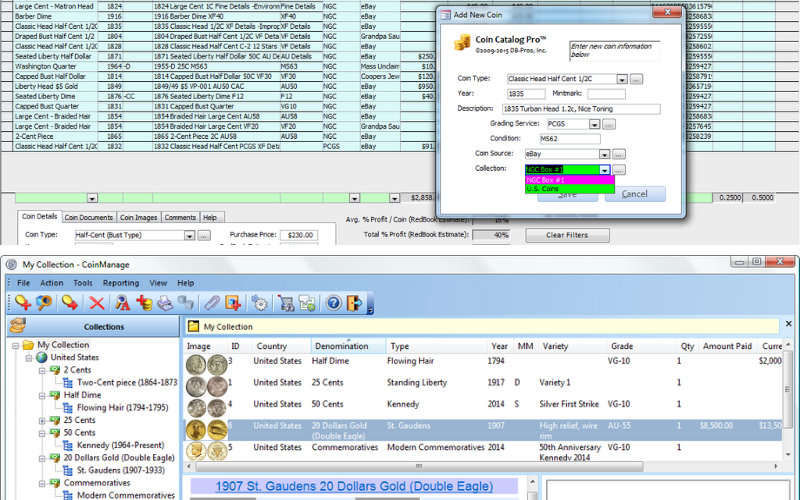This screenshot has width=800, height=500.
Task: Switch to the Coin Images tab
Action: coord(138,217)
